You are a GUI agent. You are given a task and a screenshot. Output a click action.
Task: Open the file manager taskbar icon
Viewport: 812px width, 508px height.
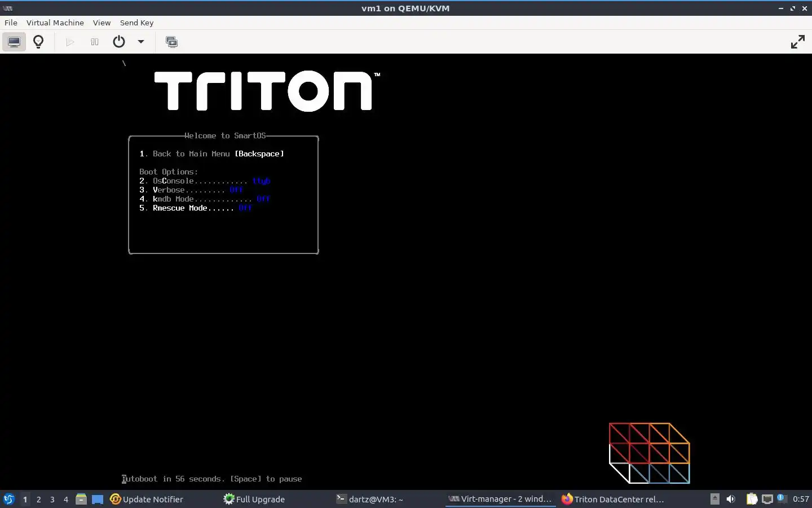tap(81, 499)
